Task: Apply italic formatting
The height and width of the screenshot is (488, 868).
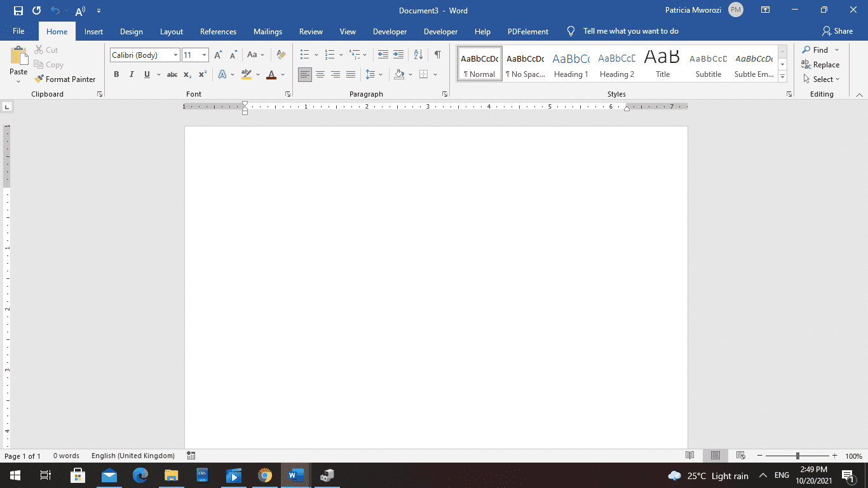Action: 132,74
